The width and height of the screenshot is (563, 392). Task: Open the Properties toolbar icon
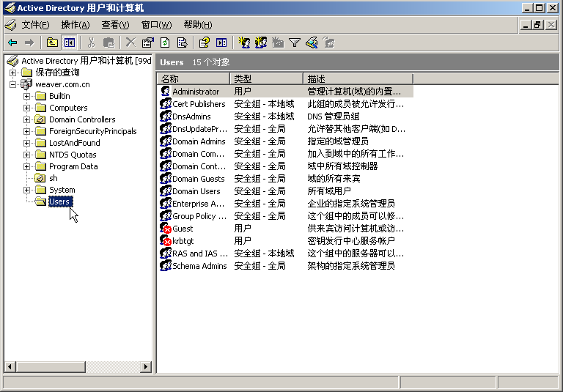(x=147, y=42)
